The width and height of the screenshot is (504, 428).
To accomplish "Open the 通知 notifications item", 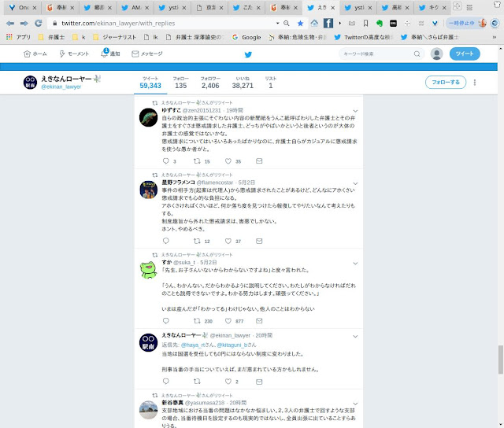I will (110, 53).
